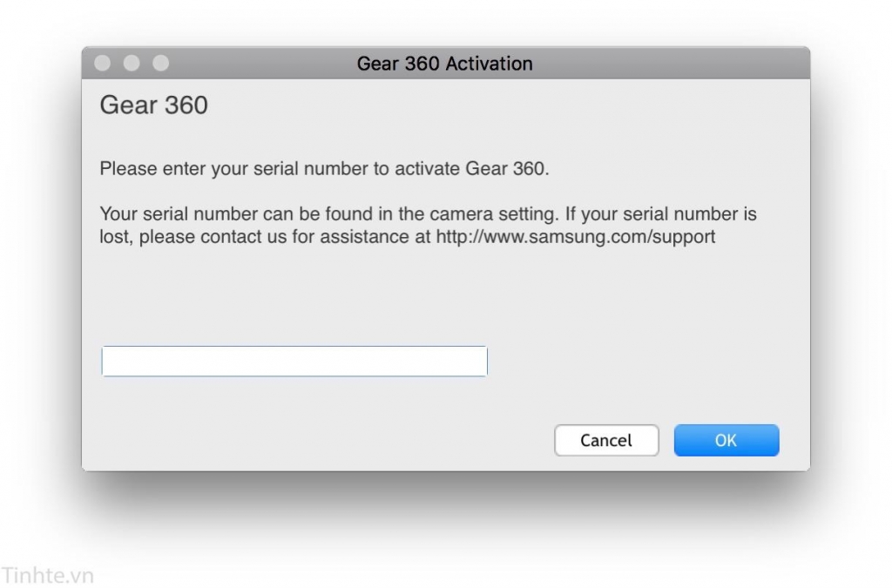
Task: Click 'Gear 360.' at the end of the first sentence
Action: pos(508,169)
